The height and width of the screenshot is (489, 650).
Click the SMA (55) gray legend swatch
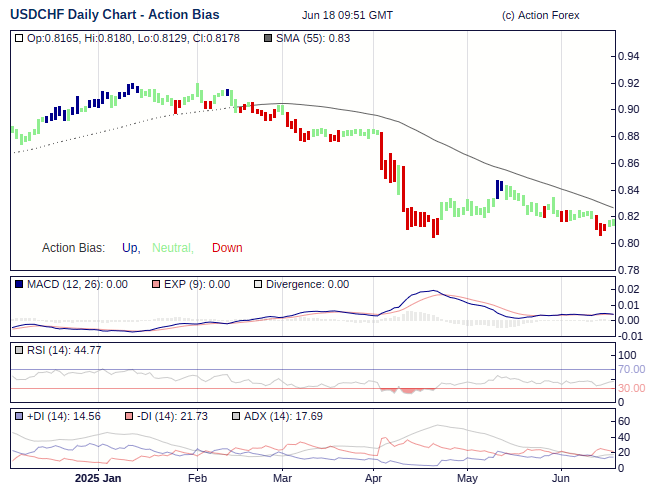pyautogui.click(x=268, y=38)
